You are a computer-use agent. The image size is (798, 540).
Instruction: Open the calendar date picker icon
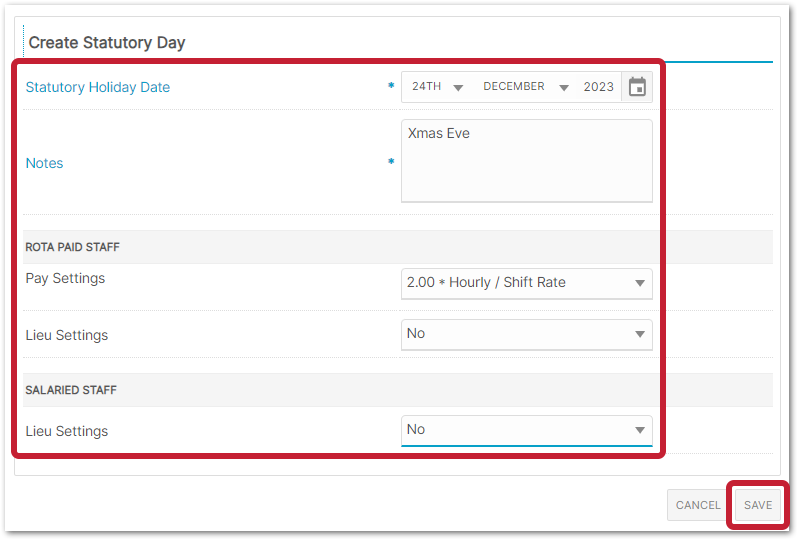pos(637,87)
